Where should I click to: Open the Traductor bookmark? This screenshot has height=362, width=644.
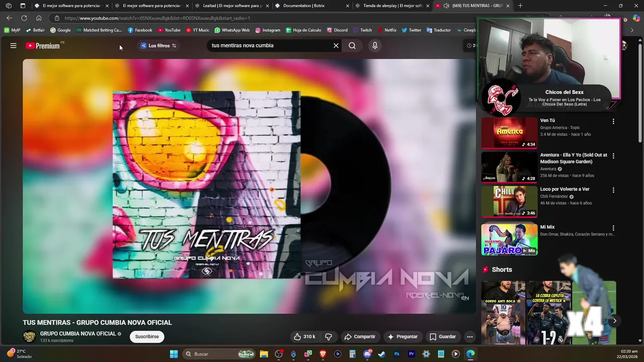click(x=439, y=30)
